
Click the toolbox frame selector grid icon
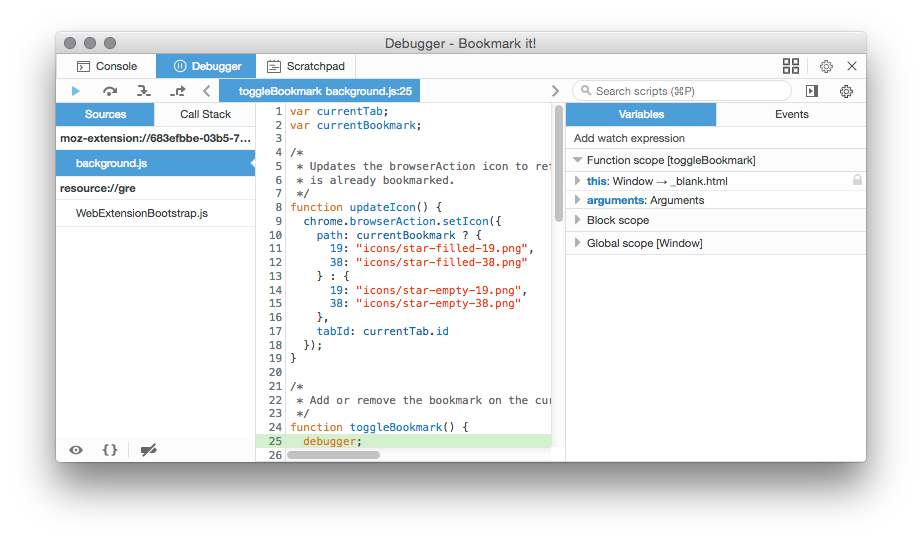(791, 66)
